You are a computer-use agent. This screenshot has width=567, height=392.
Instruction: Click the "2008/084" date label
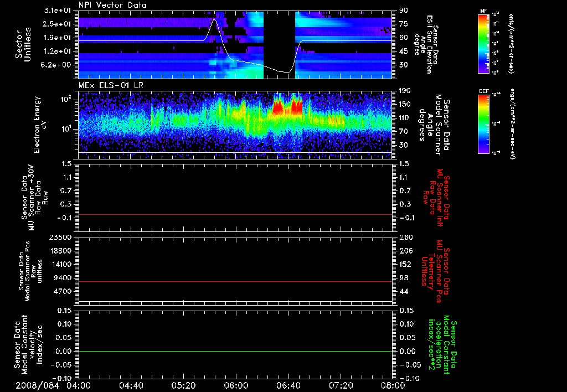coord(37,385)
